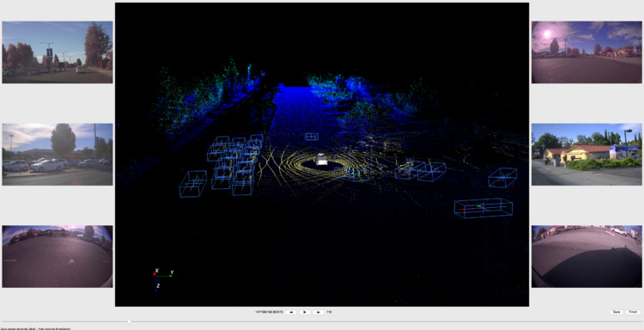Viewport: 644px width, 330px height.
Task: Click the Finish button
Action: click(x=634, y=312)
